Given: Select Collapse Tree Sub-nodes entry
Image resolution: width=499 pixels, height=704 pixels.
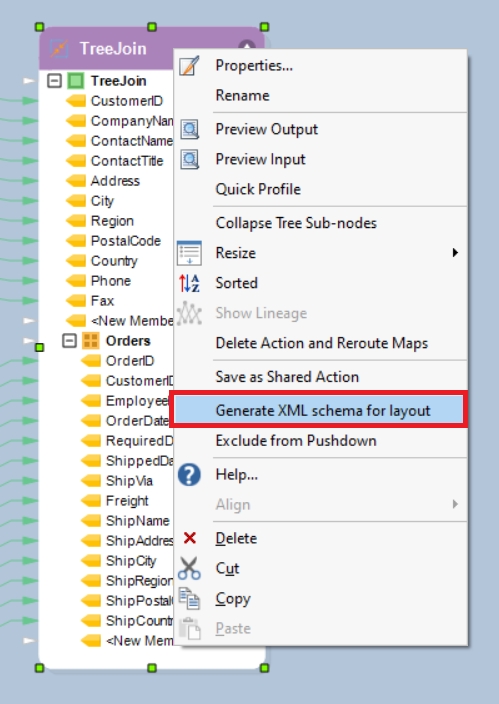Looking at the screenshot, I should 296,223.
